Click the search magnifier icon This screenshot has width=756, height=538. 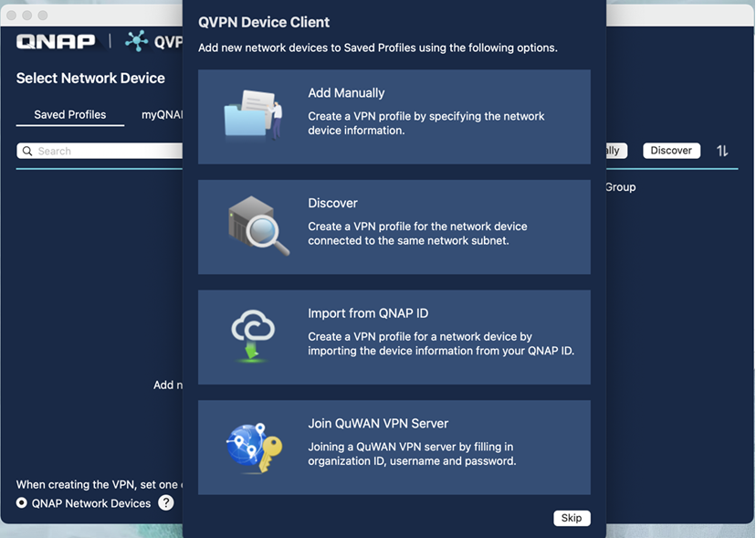tap(27, 151)
